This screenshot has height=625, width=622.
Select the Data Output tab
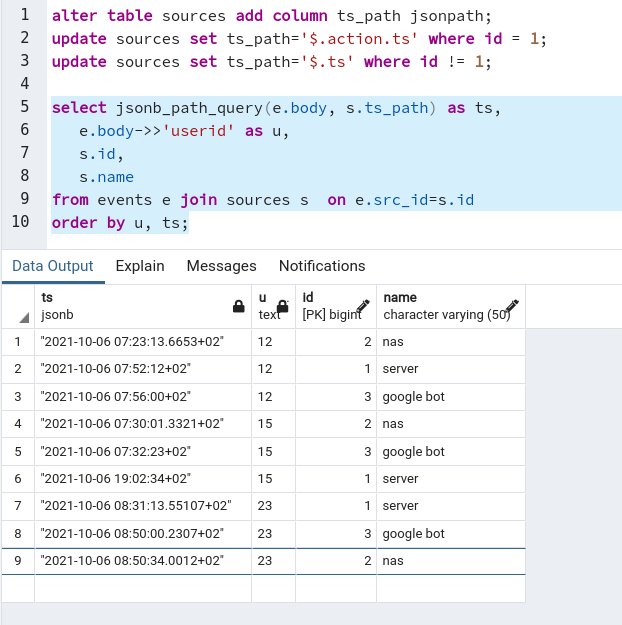[x=52, y=266]
